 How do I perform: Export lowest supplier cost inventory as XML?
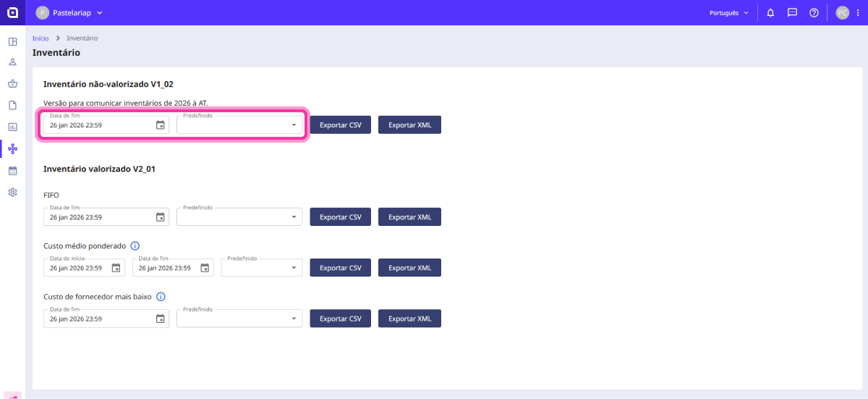pos(409,319)
